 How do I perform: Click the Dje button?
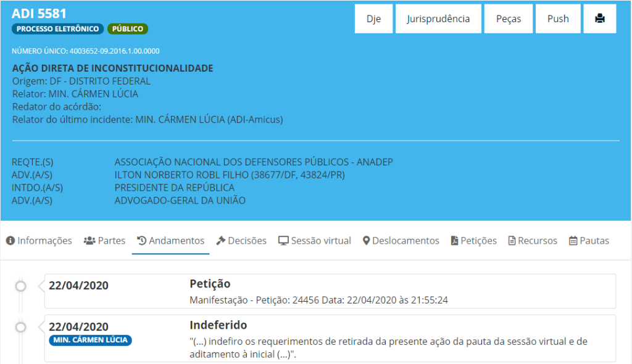point(373,19)
